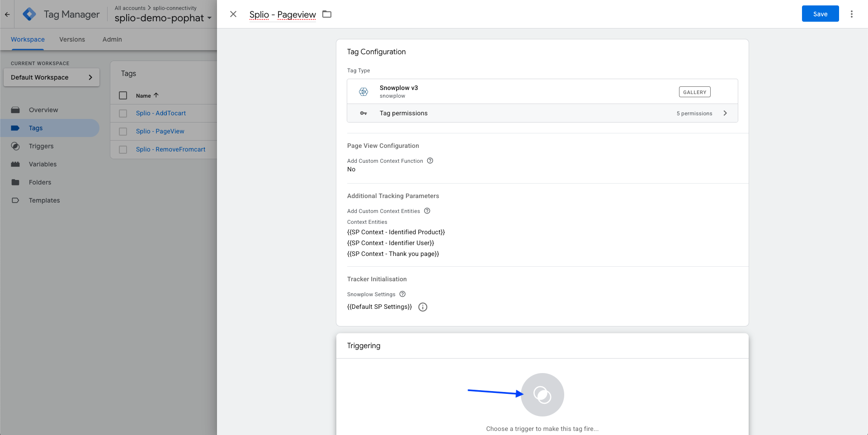Click the Overview briefcase icon
The width and height of the screenshot is (868, 435).
point(15,110)
